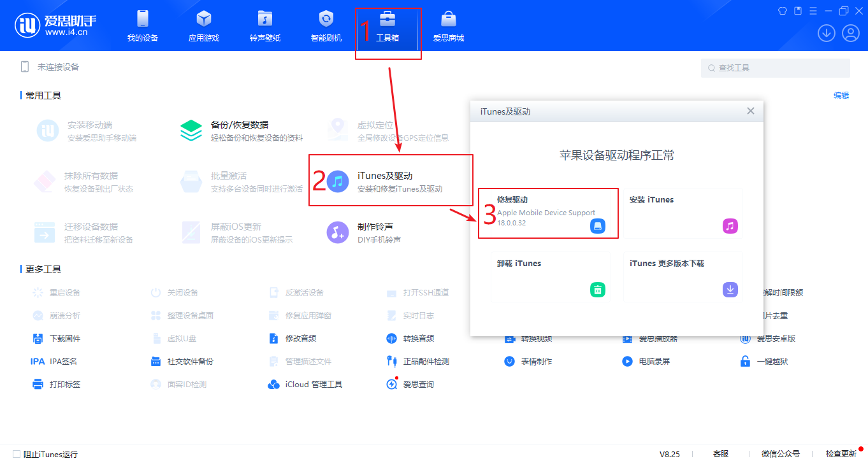Image resolution: width=868 pixels, height=461 pixels.
Task: Open the title bar menu list icon
Action: [x=813, y=11]
